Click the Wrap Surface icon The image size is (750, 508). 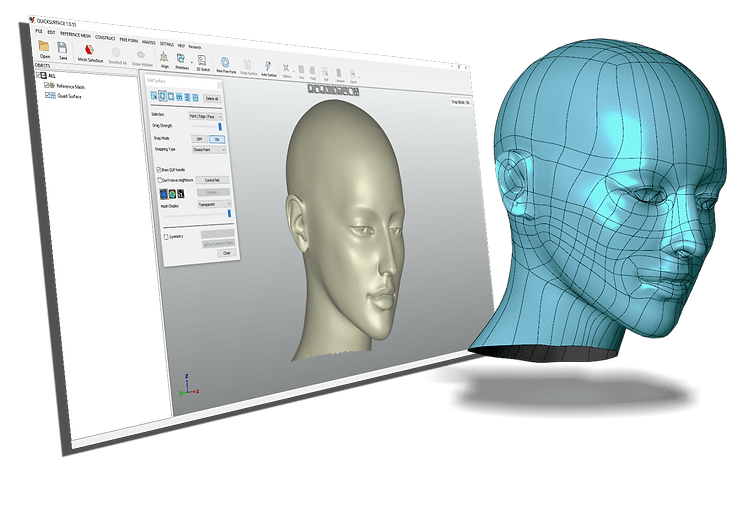pyautogui.click(x=247, y=64)
